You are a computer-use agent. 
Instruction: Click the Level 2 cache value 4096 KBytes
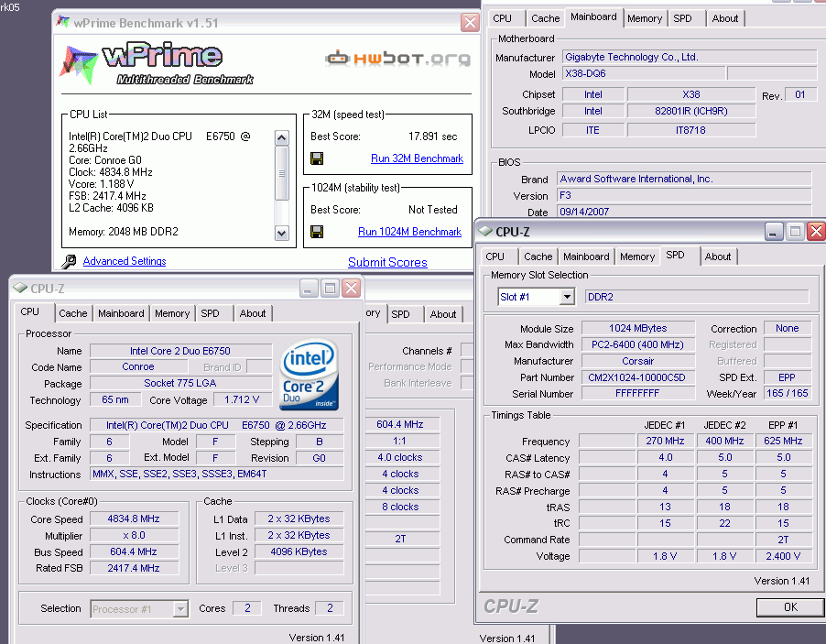[x=299, y=551]
